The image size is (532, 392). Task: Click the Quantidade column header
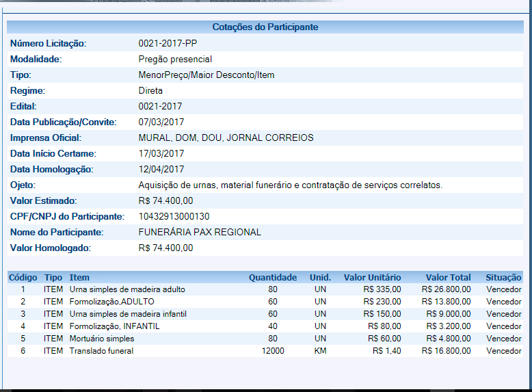tap(273, 278)
